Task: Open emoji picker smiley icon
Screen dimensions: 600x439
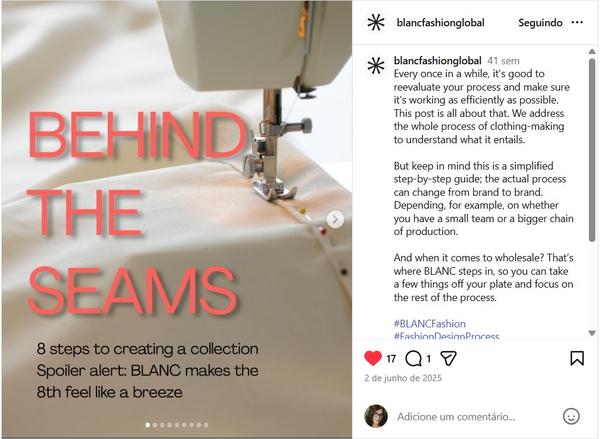Action: pos(571,416)
